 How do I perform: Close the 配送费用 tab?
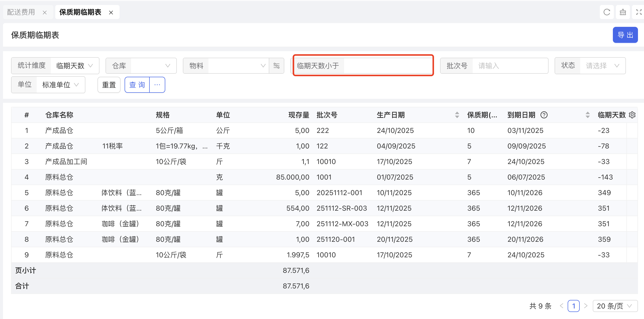pyautogui.click(x=45, y=13)
